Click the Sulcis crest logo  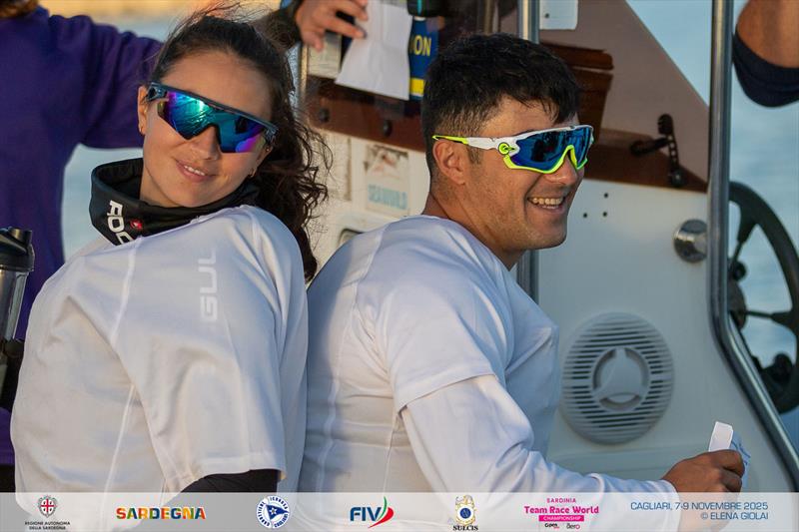click(465, 513)
